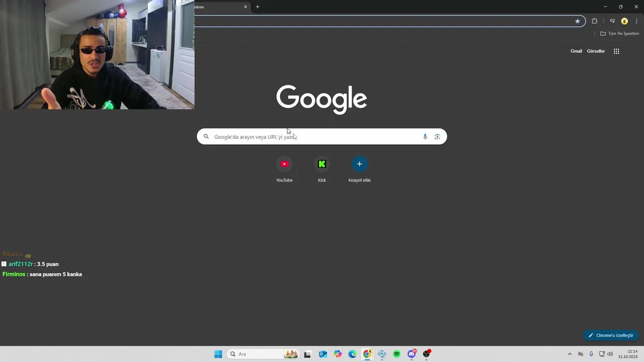Show hidden system tray icons
This screenshot has height=362, width=644.
[570, 354]
